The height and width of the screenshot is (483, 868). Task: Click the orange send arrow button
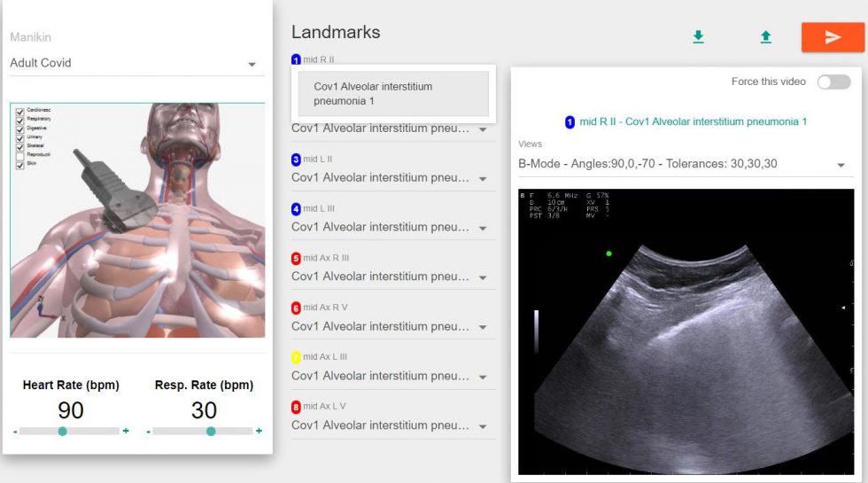[x=833, y=37]
